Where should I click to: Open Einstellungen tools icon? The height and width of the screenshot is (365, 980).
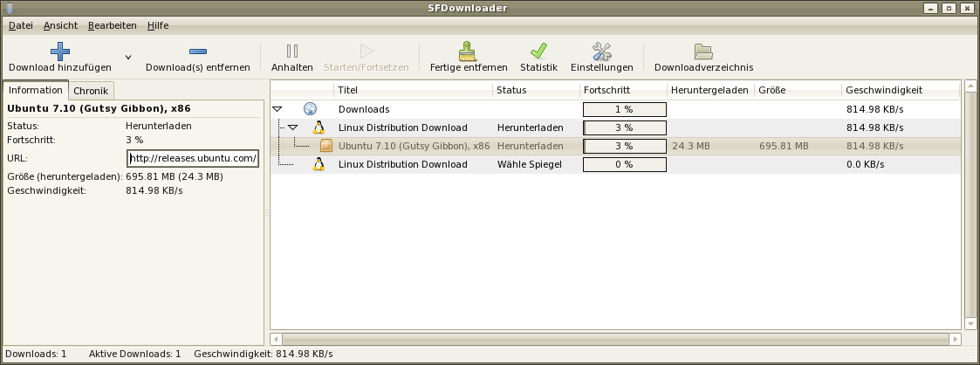[601, 52]
